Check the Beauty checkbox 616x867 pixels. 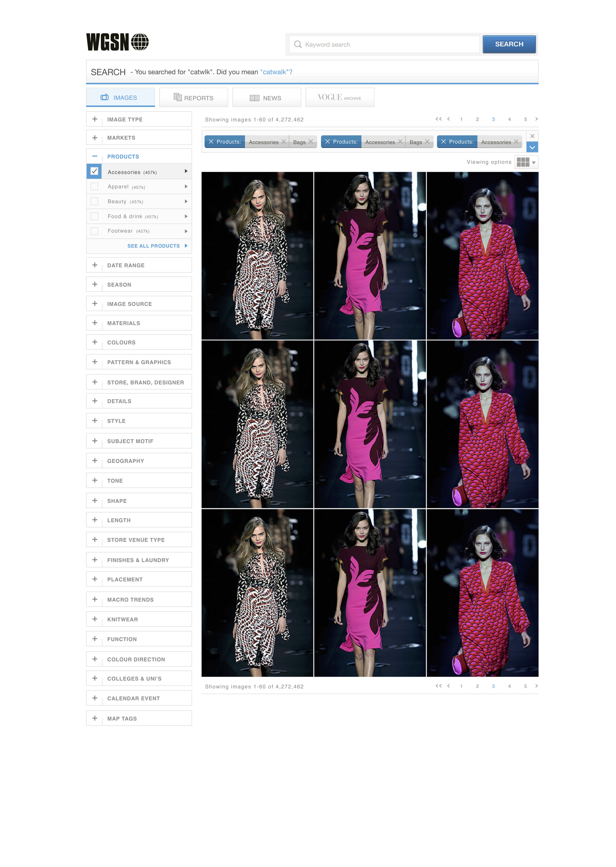click(94, 201)
